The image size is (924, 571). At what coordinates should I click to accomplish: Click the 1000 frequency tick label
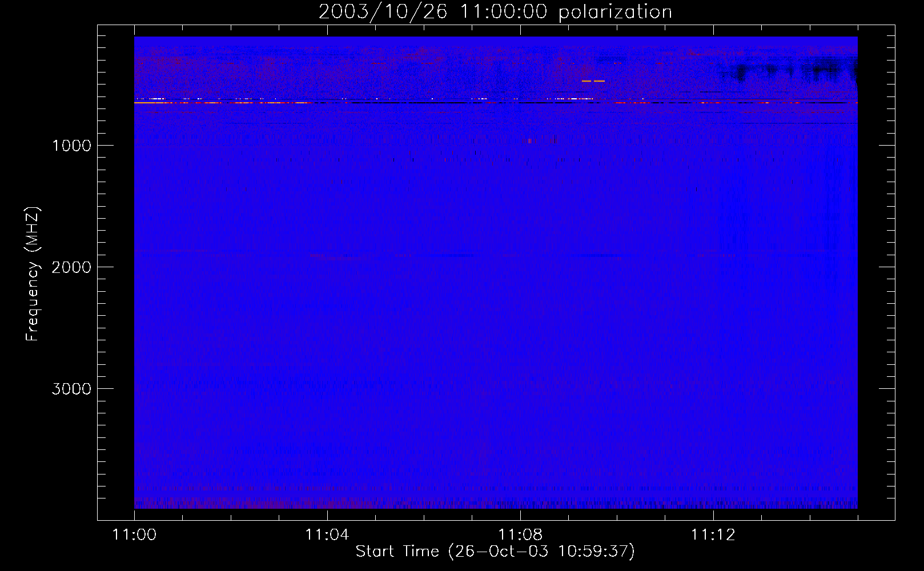point(71,146)
